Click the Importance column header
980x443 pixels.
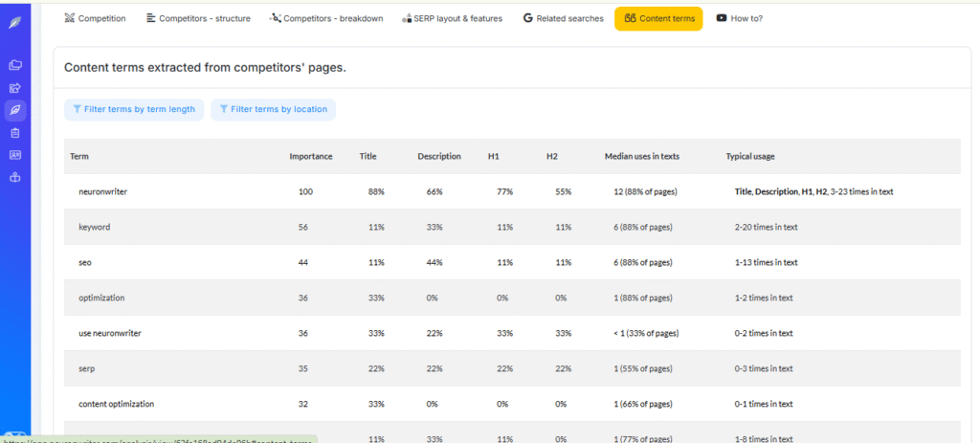(311, 157)
